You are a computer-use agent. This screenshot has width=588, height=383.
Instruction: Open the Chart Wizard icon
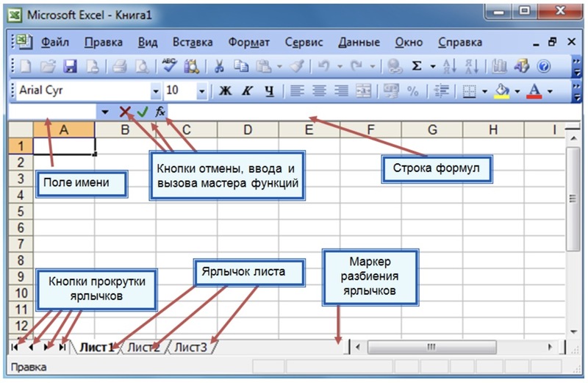(500, 66)
